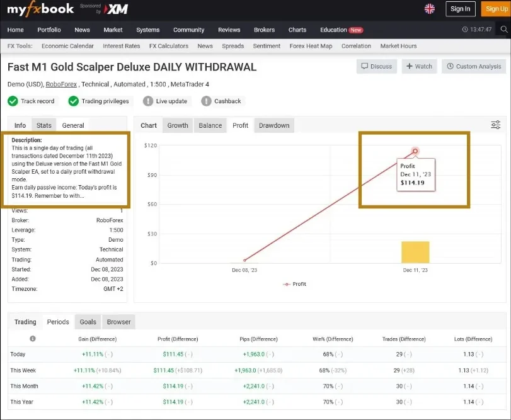
Task: Open News in the FX Tools bar
Action: pos(205,46)
